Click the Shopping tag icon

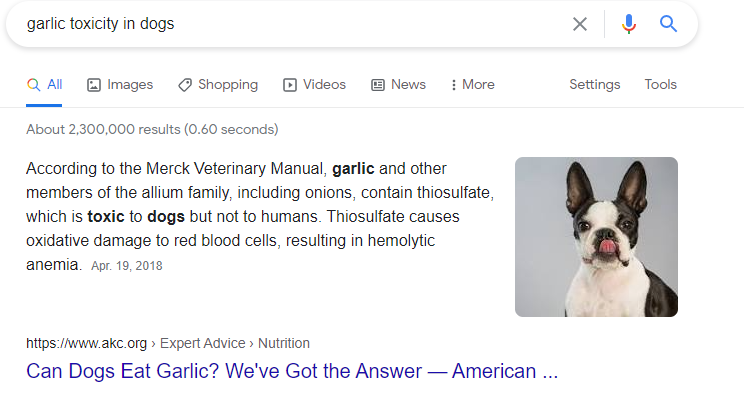pyautogui.click(x=185, y=85)
